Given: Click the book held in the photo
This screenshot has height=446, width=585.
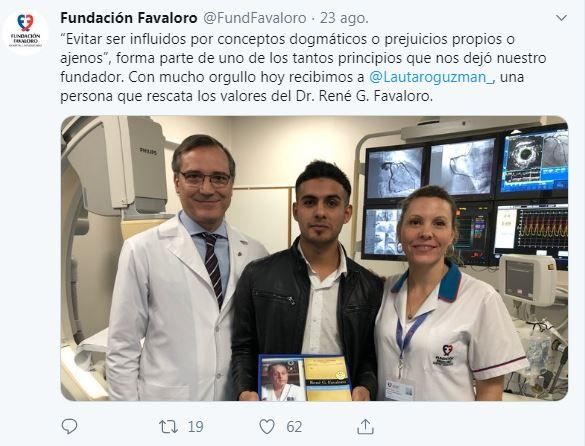Looking at the screenshot, I should click(305, 378).
